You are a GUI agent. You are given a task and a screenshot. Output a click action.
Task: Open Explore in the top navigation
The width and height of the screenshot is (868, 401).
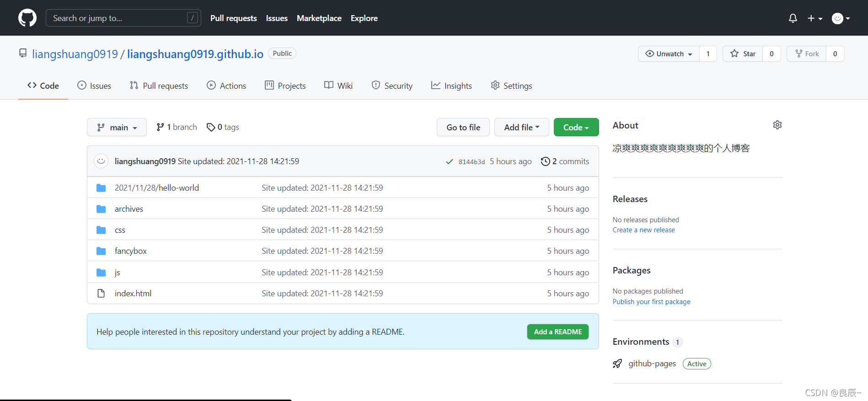(364, 18)
